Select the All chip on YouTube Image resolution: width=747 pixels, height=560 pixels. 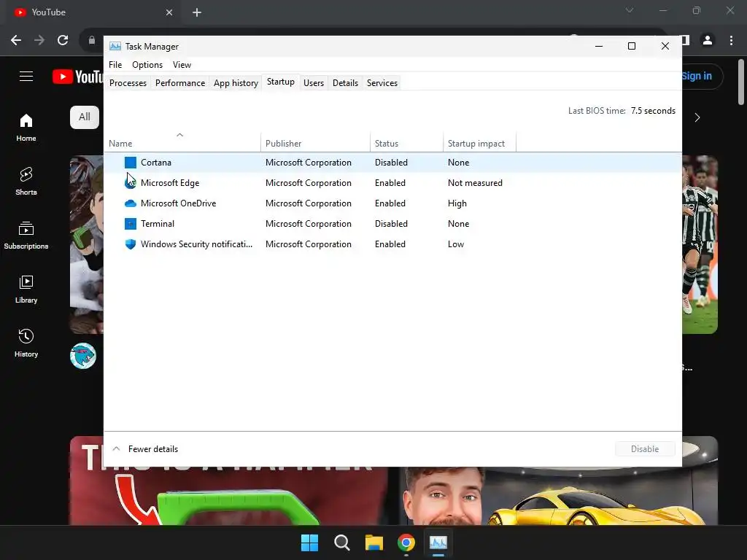coord(85,117)
